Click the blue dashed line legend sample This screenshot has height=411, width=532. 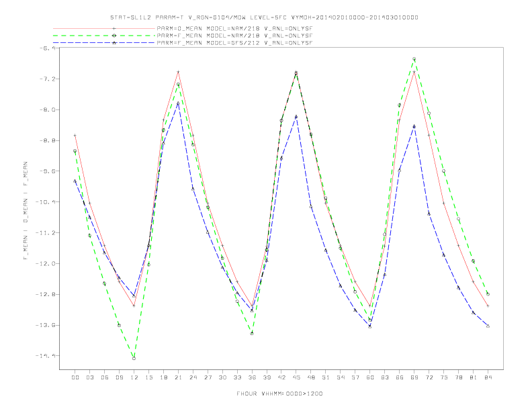104,43
